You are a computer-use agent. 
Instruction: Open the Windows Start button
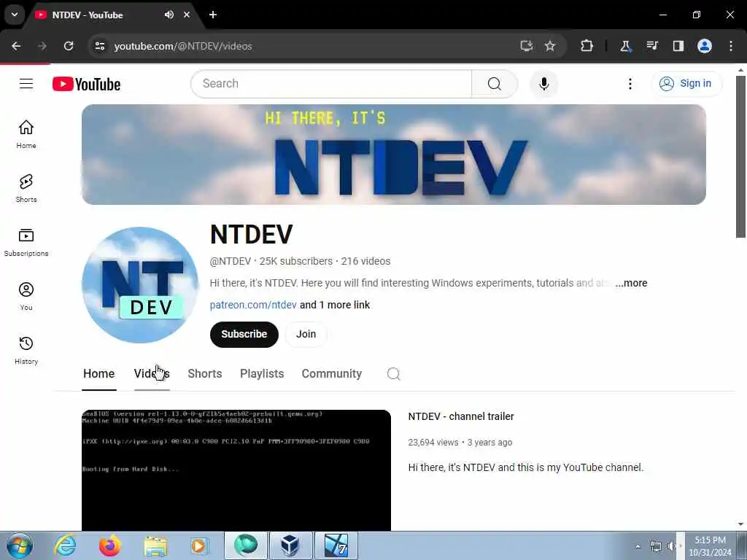click(x=20, y=545)
